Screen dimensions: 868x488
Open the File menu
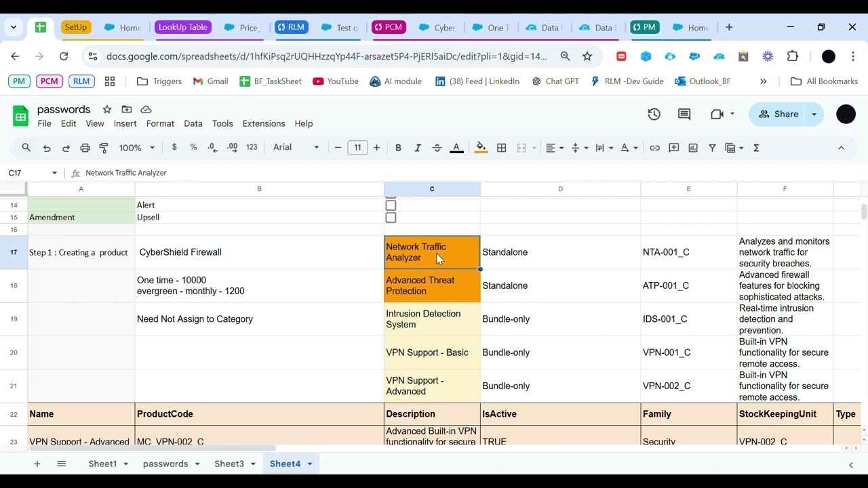click(44, 124)
